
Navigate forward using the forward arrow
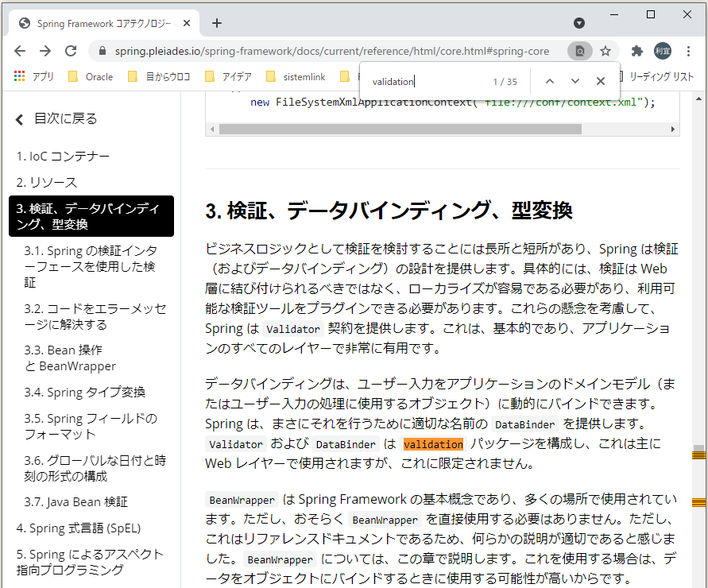[x=44, y=50]
